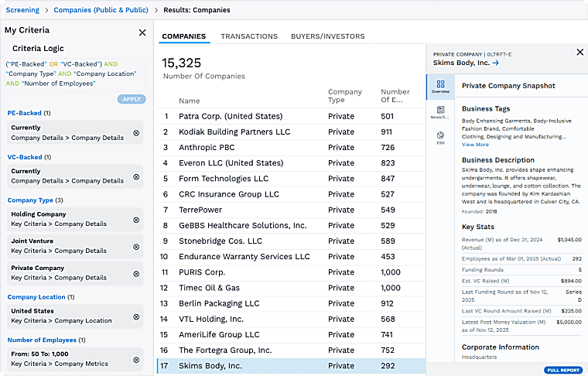Go to Screening breadcrumb

point(22,10)
